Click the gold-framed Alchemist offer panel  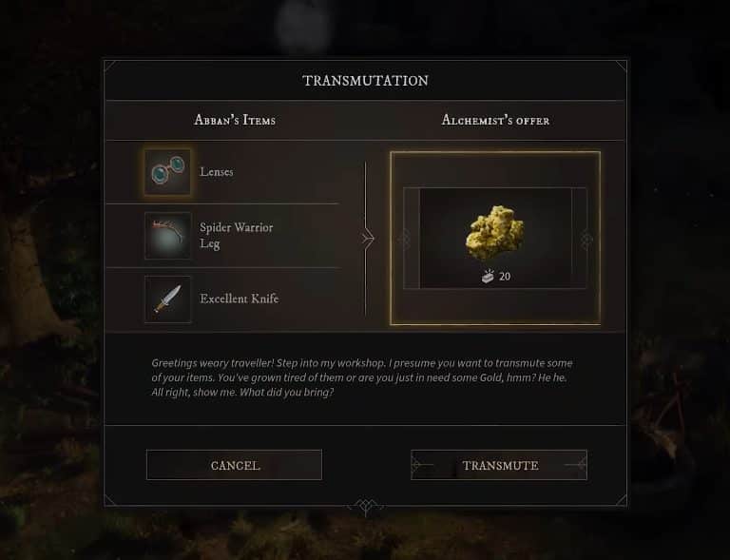point(495,239)
